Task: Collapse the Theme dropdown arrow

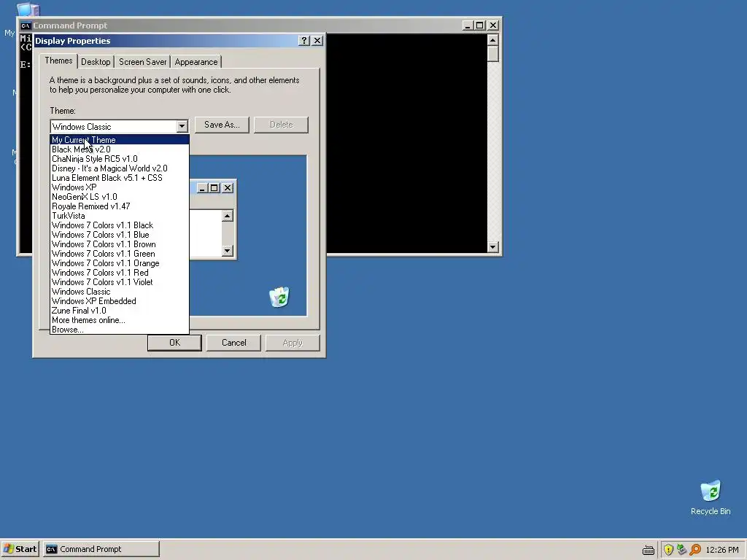Action: tap(182, 127)
